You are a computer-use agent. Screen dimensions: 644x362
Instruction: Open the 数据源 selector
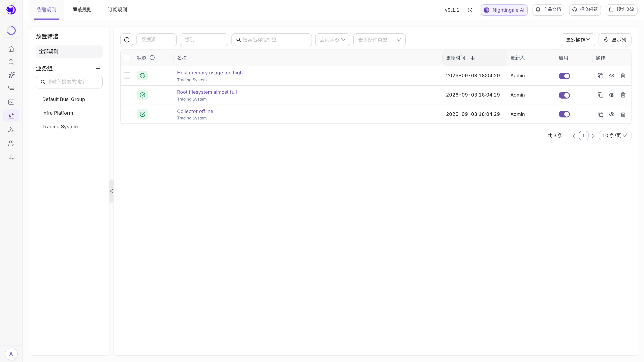coord(157,40)
